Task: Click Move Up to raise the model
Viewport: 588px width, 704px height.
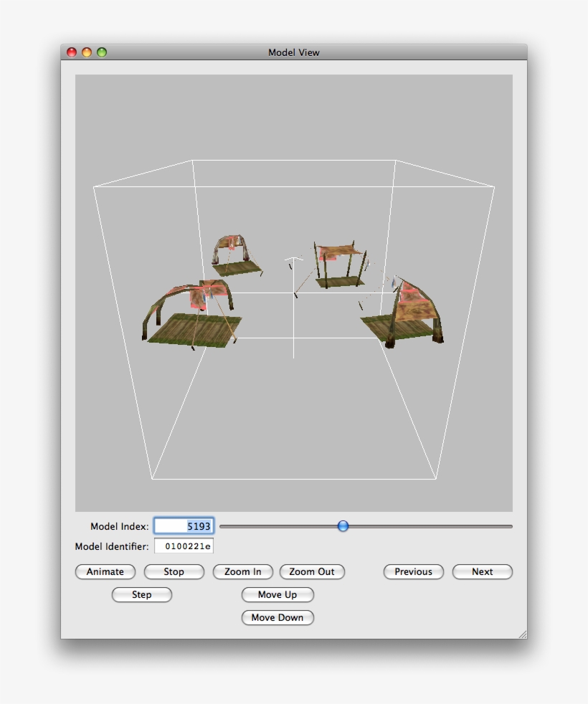Action: [x=278, y=594]
